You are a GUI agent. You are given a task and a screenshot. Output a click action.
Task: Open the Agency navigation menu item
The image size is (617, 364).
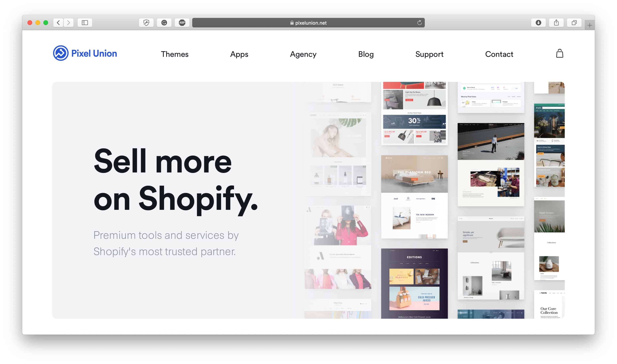click(303, 54)
